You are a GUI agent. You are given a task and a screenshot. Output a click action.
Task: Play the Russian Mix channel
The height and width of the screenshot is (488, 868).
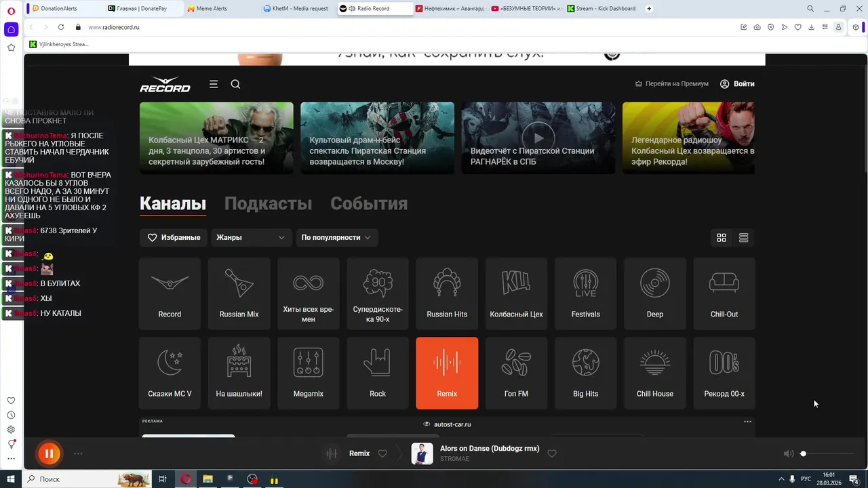[x=239, y=293]
